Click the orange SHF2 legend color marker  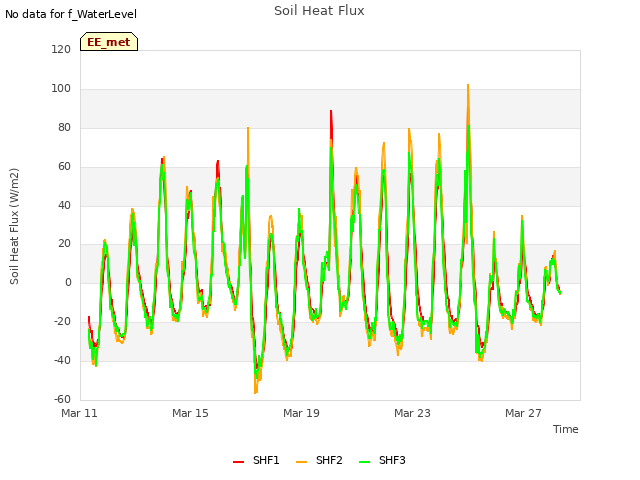pos(301,462)
